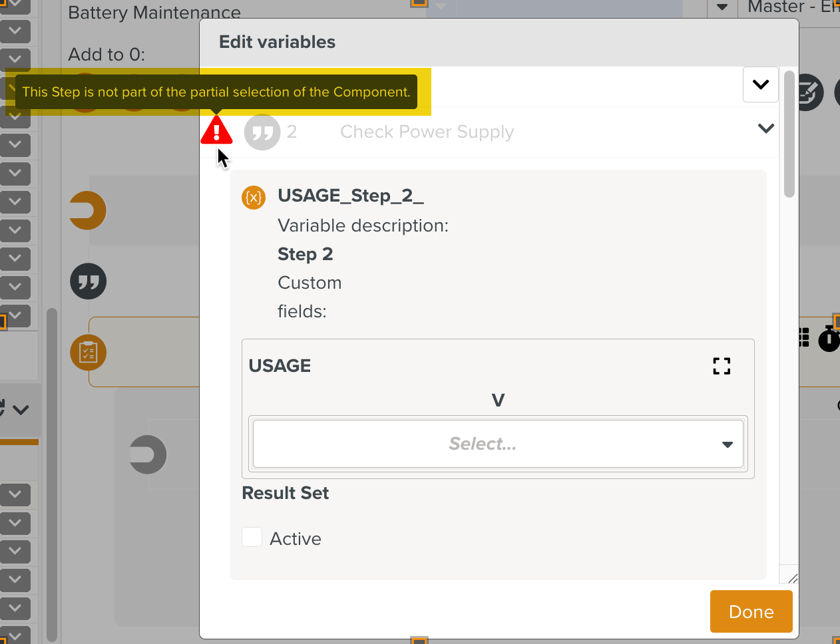Open boxed chevron dropdown atop Edit variables list

[760, 84]
